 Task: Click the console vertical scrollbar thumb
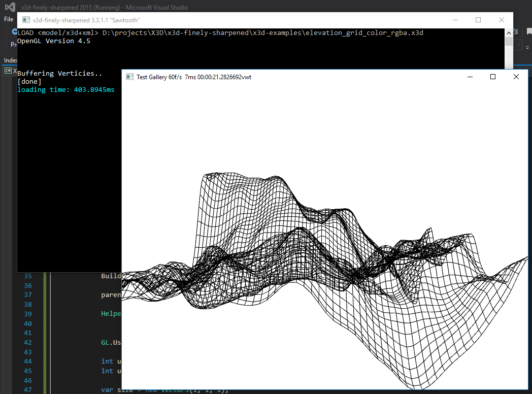pos(509,42)
